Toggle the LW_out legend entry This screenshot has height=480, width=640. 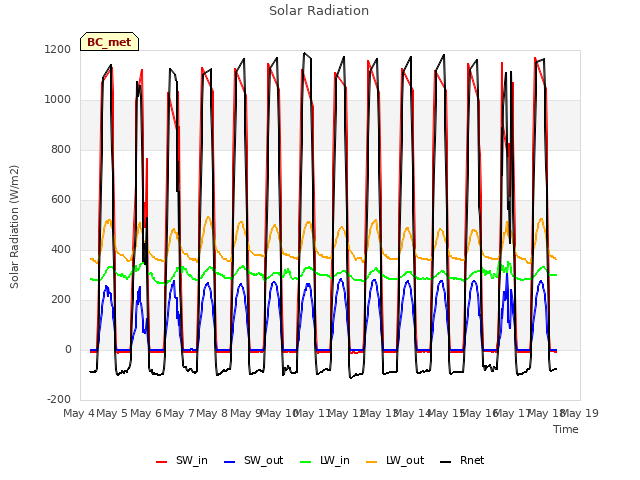[x=395, y=461]
